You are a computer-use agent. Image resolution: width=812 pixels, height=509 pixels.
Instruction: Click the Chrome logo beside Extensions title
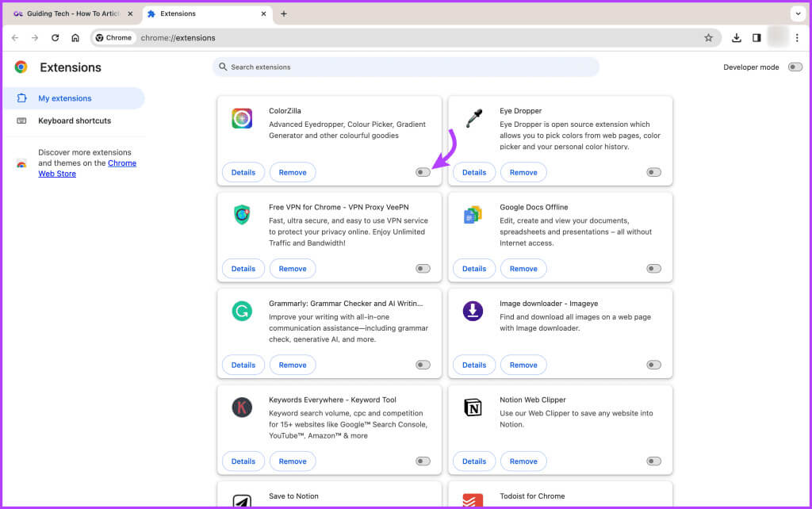[x=21, y=67]
